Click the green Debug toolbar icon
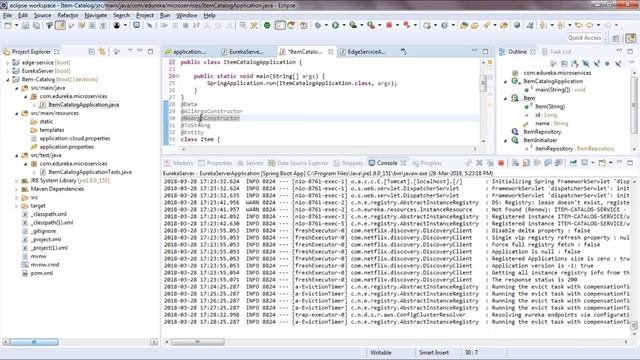The width and height of the screenshot is (640, 360). pos(318,25)
